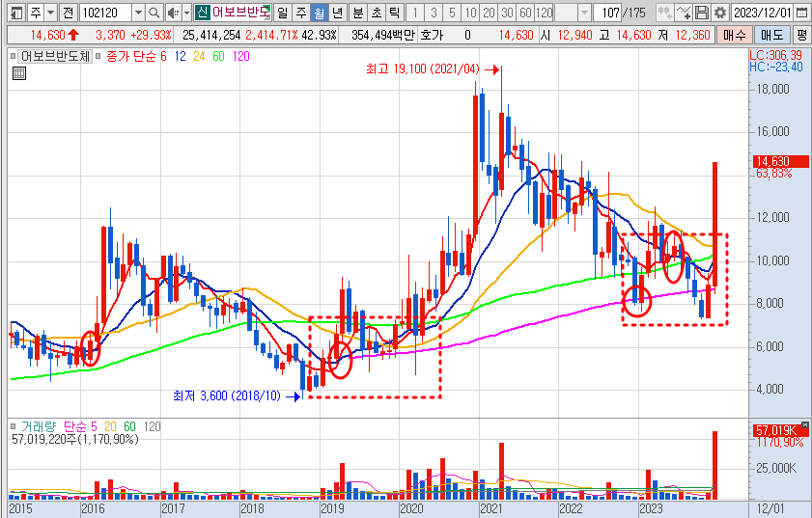
Task: Expand the stock code 102120 dropdown
Action: (x=138, y=13)
